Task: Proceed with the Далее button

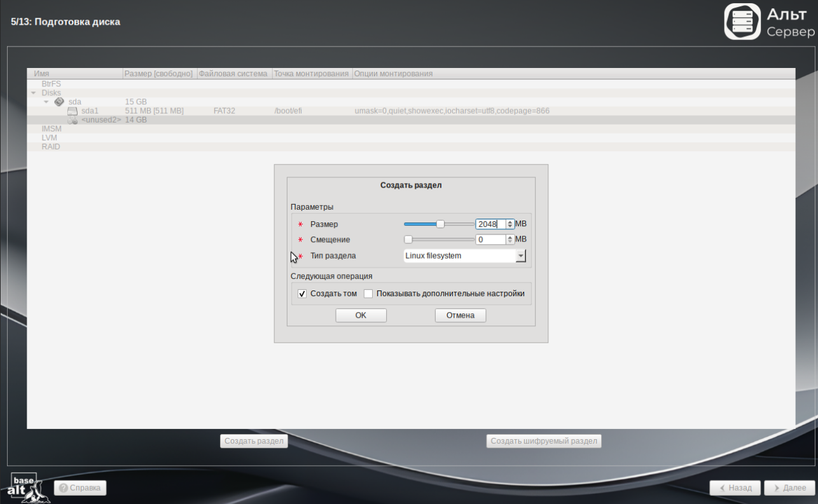Action: pos(789,488)
